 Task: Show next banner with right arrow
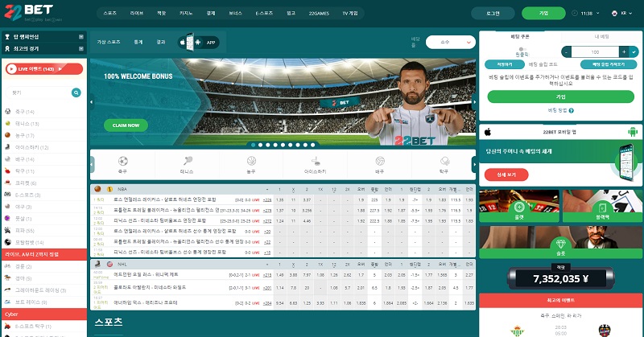(473, 102)
